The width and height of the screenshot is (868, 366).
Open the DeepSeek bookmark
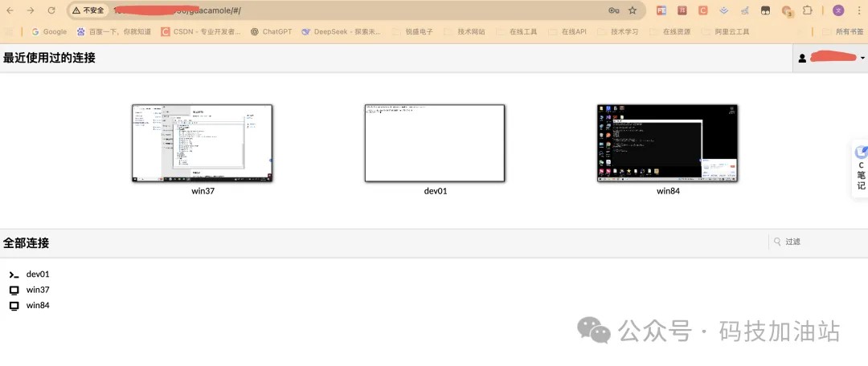[342, 31]
